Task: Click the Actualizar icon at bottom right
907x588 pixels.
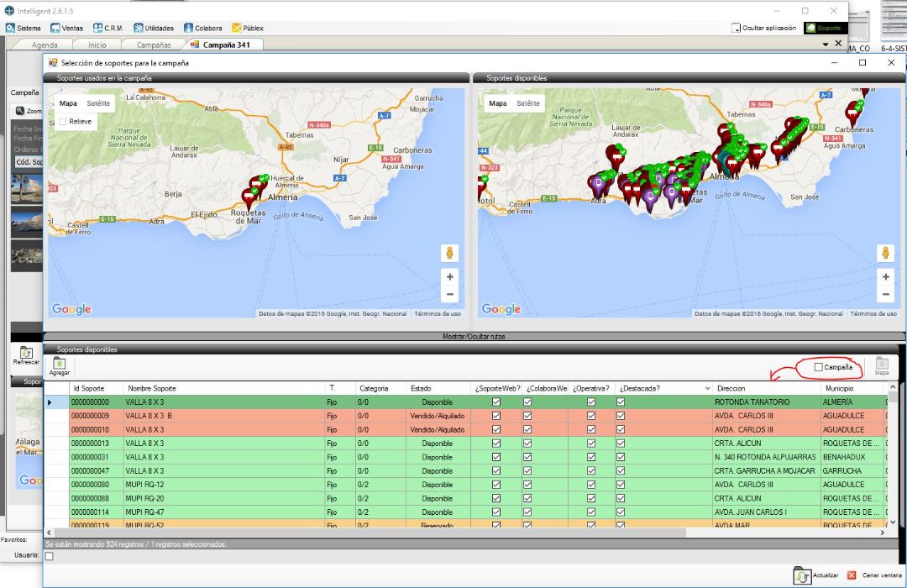Action: tap(802, 575)
